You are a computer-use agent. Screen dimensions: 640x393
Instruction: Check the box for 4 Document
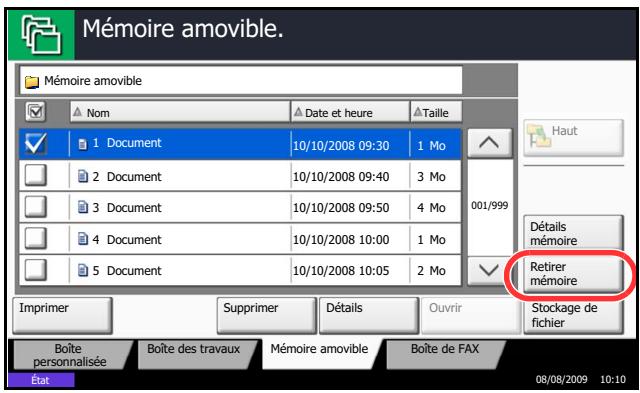36,238
